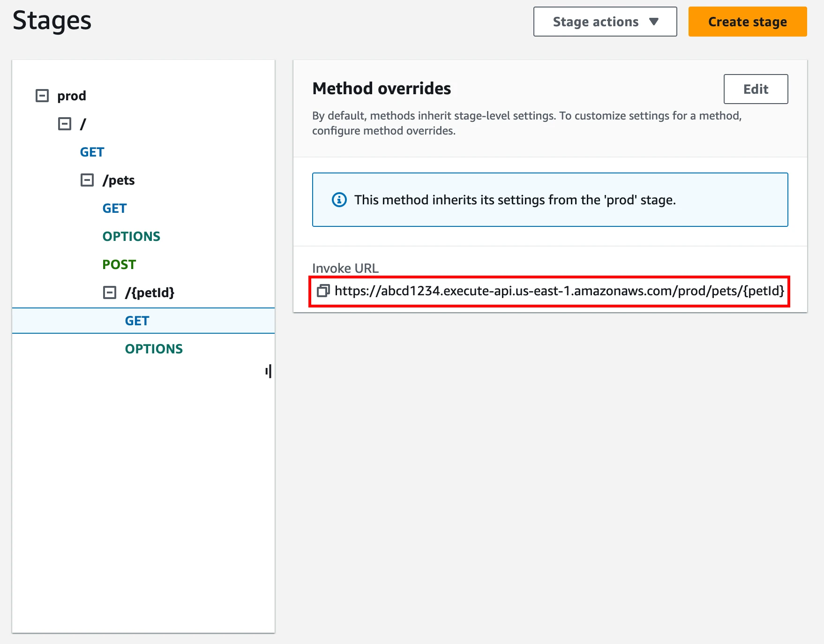Click Edit in Method overrides
The image size is (824, 644).
(756, 89)
